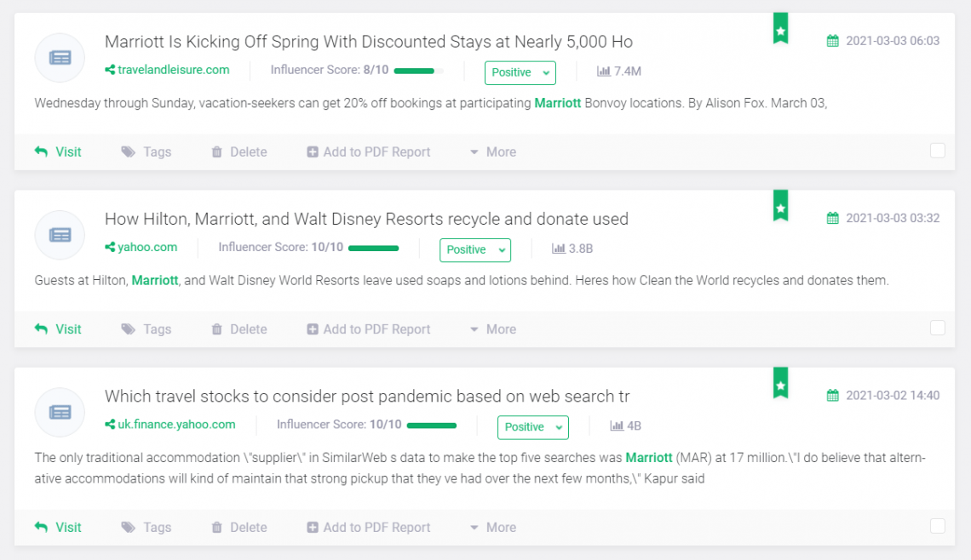This screenshot has width=971, height=560.
Task: Click the news icon beside the yahoo.com Hilton article
Action: pyautogui.click(x=60, y=235)
